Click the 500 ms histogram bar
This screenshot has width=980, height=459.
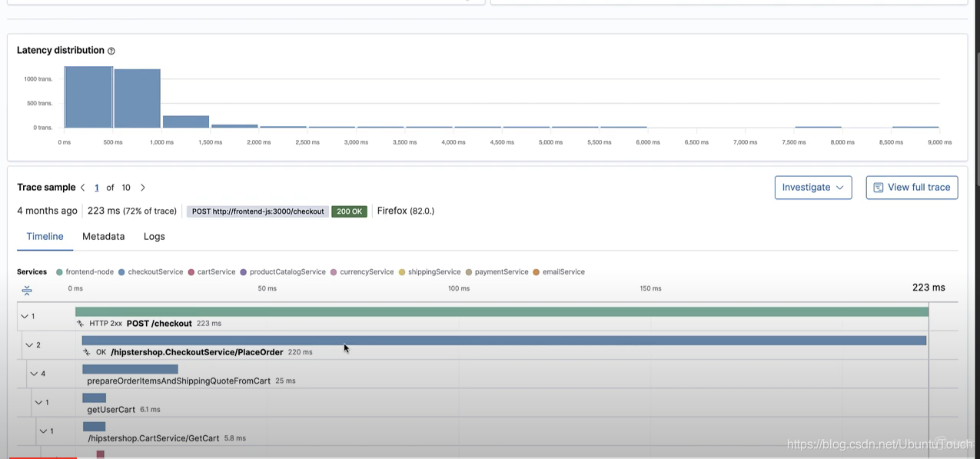[x=137, y=98]
